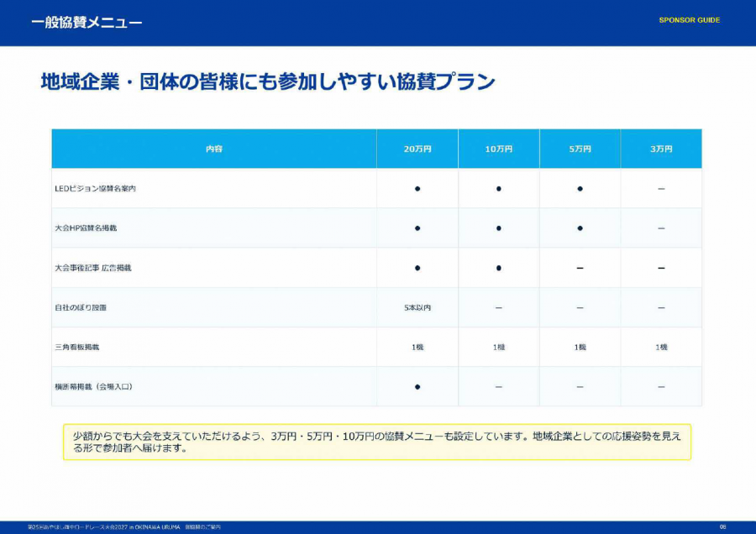The image size is (756, 534).
Task: Select the "3万円" column header
Action: coord(661,149)
